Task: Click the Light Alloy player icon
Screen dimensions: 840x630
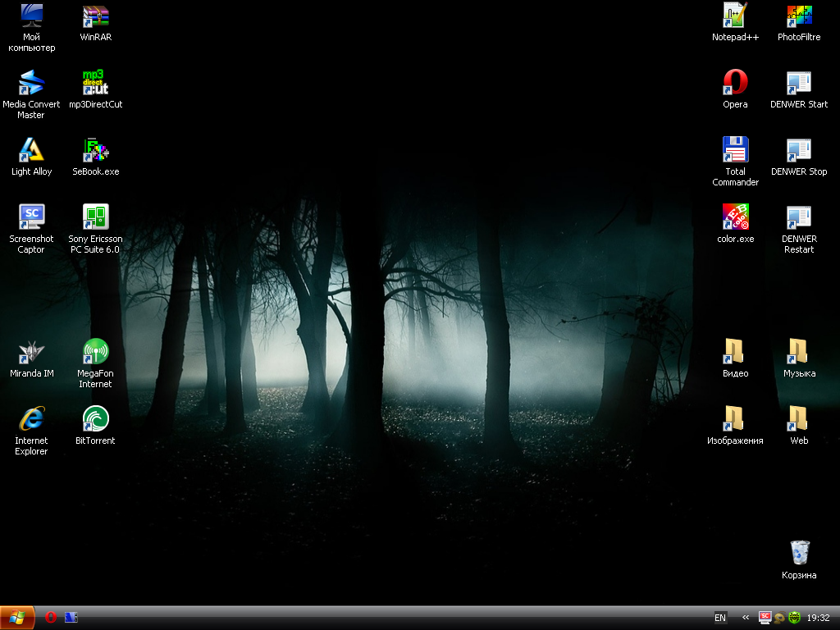Action: pos(31,150)
